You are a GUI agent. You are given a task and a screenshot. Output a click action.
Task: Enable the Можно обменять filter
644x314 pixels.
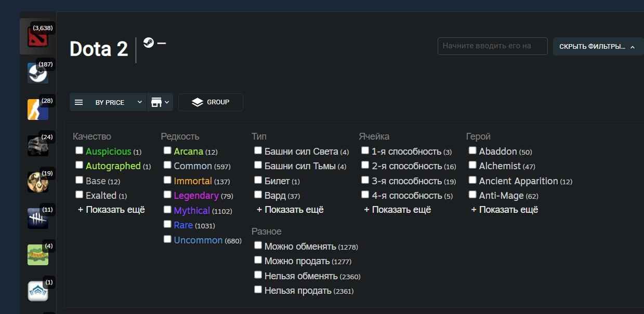click(258, 245)
